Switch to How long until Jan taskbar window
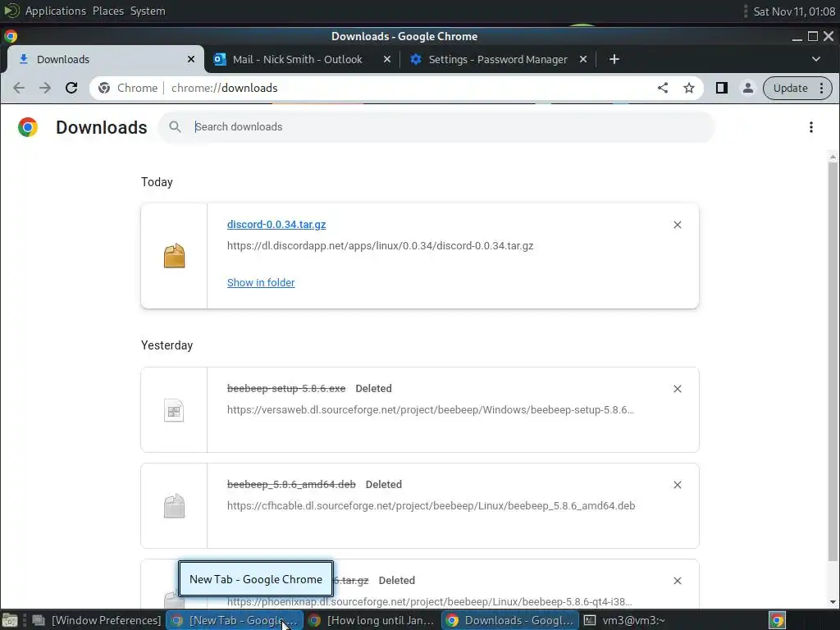The width and height of the screenshot is (840, 630). click(372, 620)
